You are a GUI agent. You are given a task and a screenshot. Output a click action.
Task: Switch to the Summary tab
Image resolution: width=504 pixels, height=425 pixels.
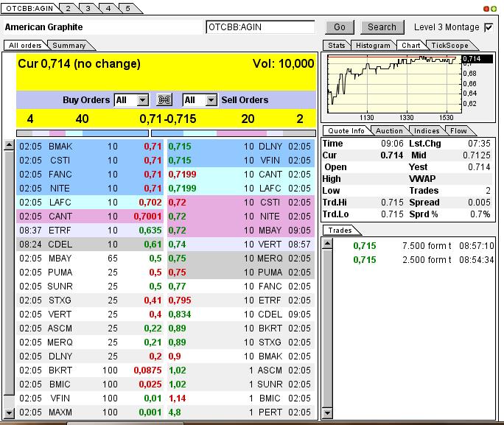[69, 46]
